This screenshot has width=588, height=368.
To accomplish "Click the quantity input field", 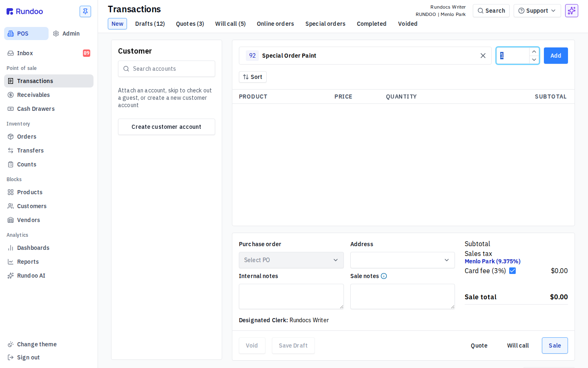I will [513, 56].
